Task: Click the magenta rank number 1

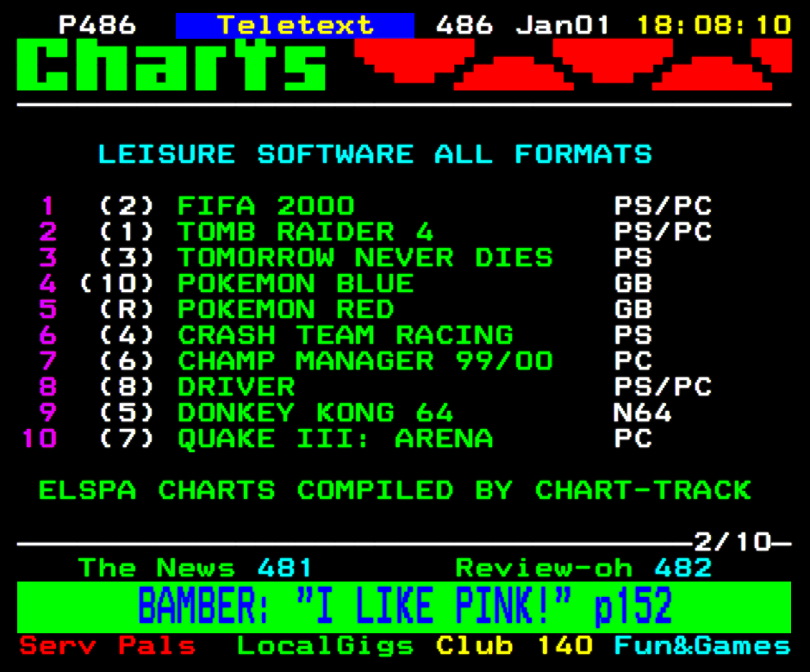Action: click(48, 206)
